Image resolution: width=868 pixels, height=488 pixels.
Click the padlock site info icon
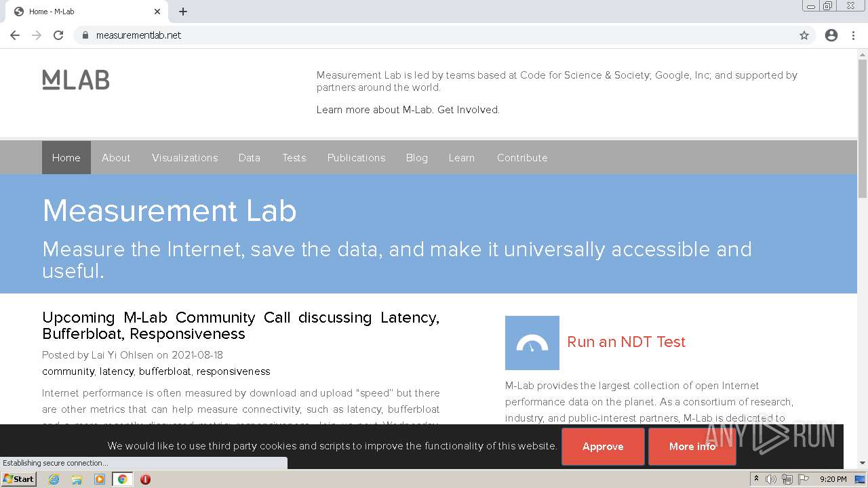[x=85, y=35]
